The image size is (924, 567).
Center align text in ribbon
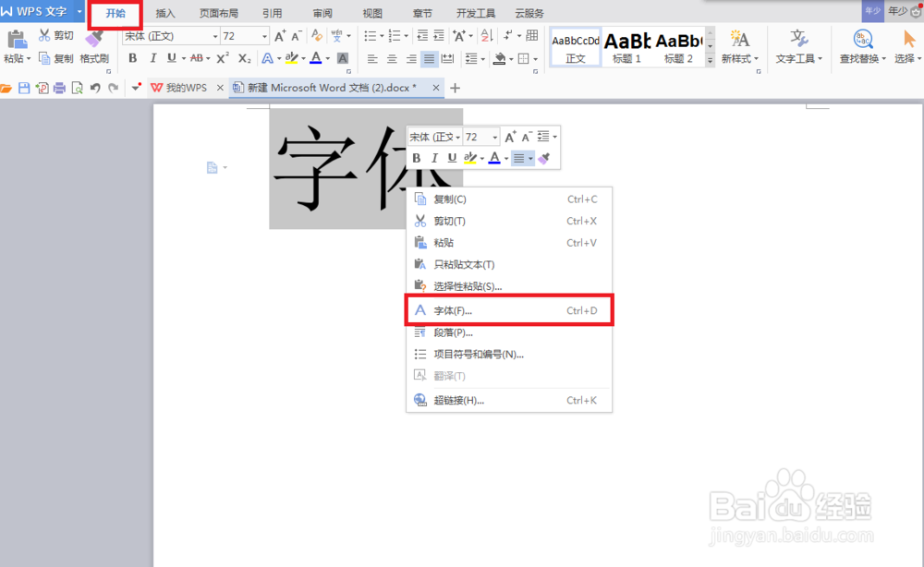(x=392, y=58)
